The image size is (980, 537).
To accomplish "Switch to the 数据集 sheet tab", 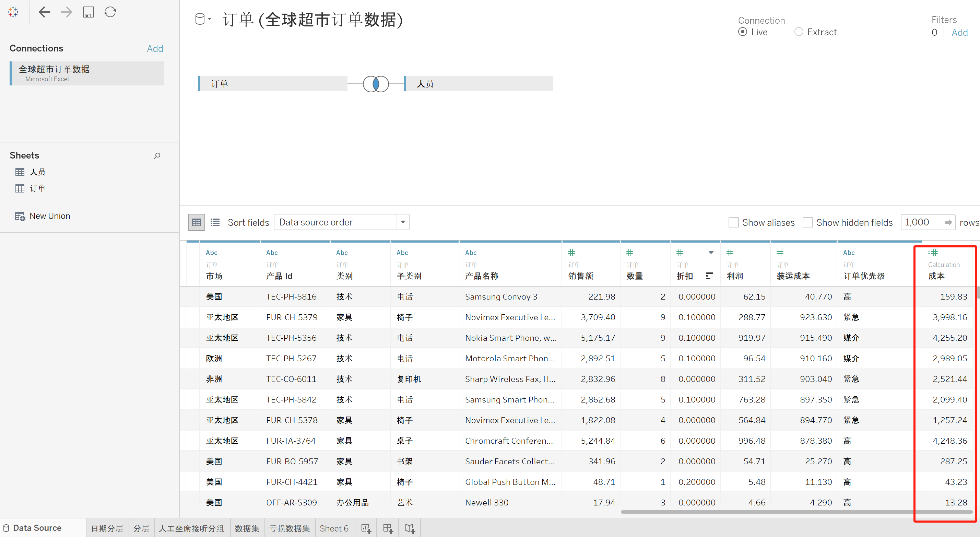I will pos(247,528).
